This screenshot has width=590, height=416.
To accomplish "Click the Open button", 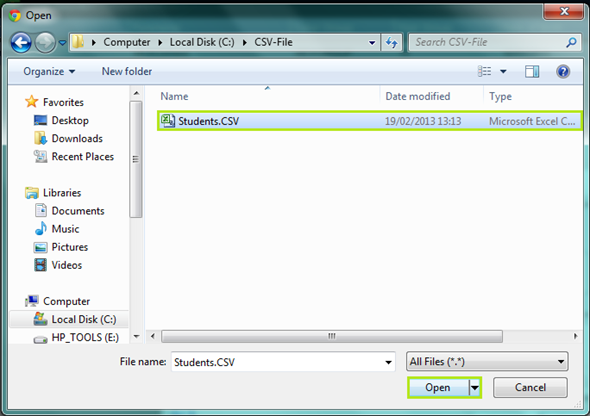I will pyautogui.click(x=438, y=387).
